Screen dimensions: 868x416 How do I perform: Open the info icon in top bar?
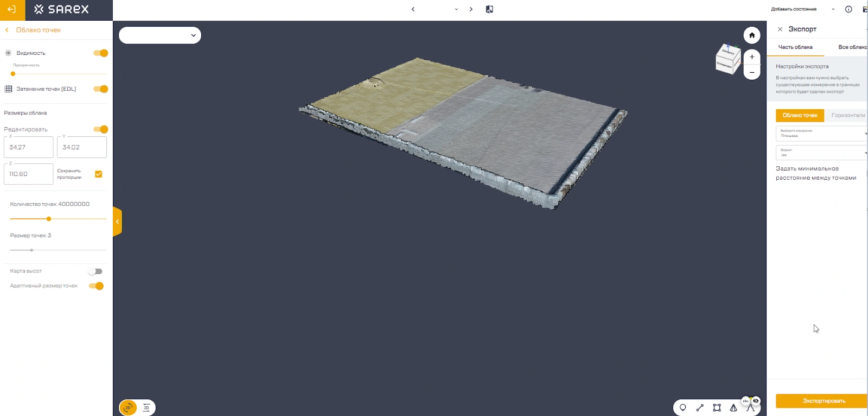[x=848, y=9]
